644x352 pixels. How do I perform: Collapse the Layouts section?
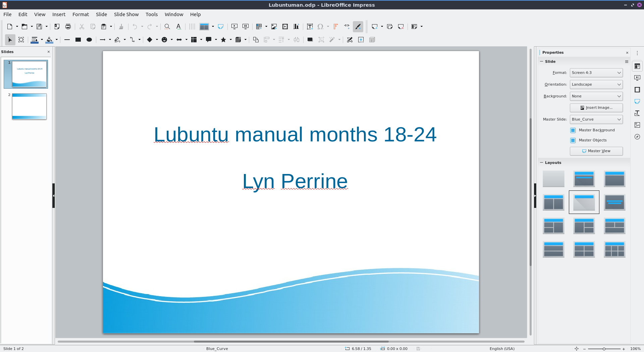point(541,163)
